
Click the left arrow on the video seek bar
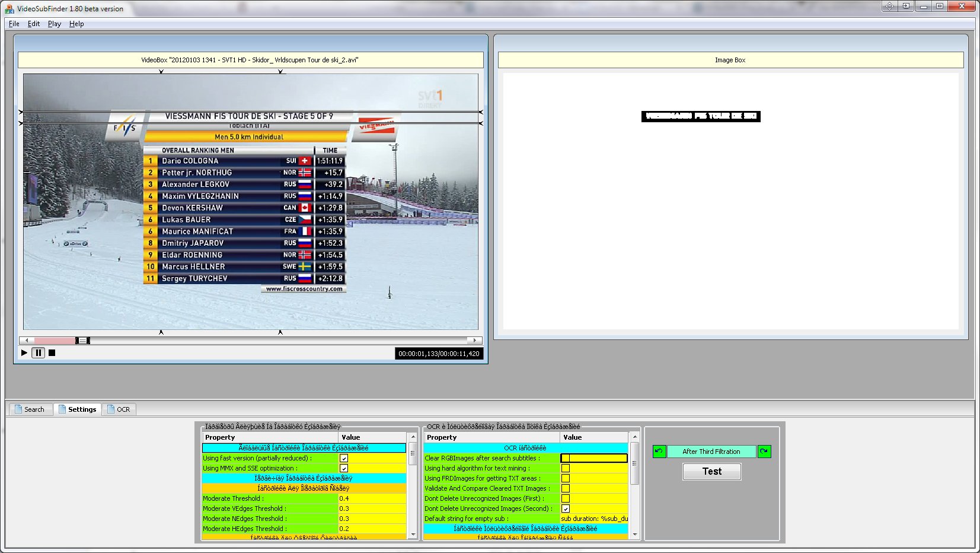(x=26, y=341)
